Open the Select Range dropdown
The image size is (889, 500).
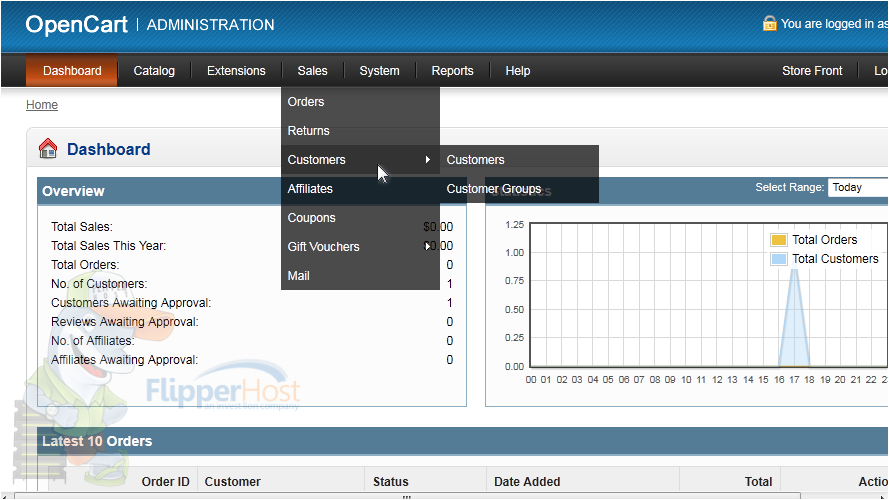click(858, 188)
